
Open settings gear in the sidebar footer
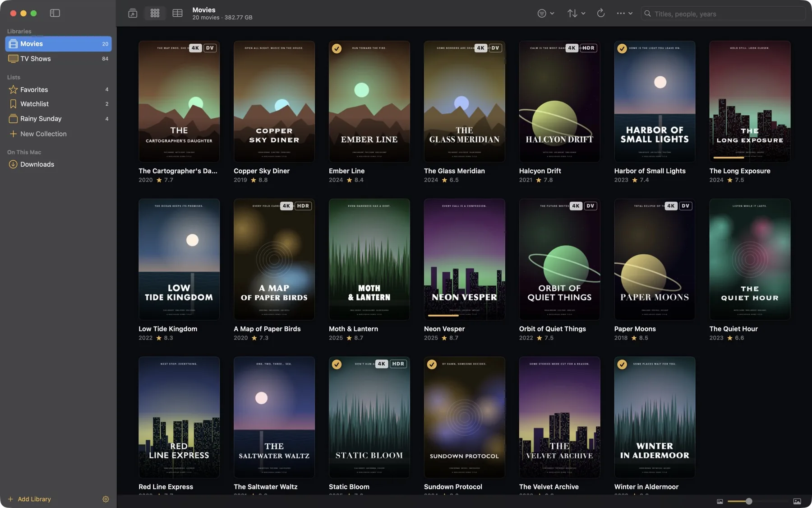point(106,499)
